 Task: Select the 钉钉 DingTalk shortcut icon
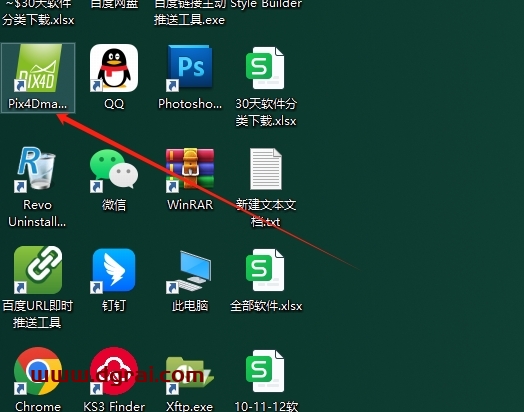click(x=114, y=271)
